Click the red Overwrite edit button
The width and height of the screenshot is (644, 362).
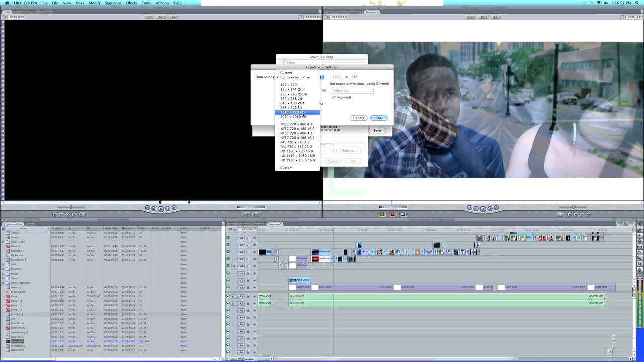click(392, 214)
